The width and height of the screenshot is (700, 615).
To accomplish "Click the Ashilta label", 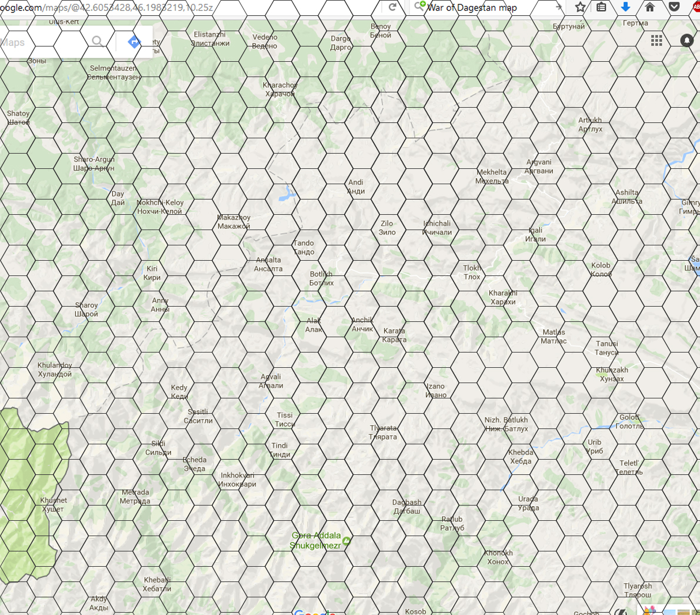I will [x=627, y=197].
